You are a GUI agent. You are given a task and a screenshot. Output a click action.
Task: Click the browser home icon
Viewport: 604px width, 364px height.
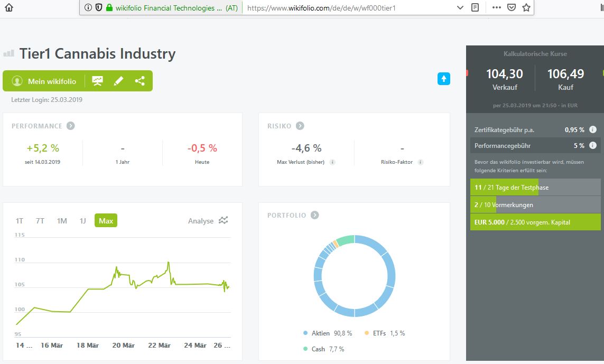click(9, 7)
